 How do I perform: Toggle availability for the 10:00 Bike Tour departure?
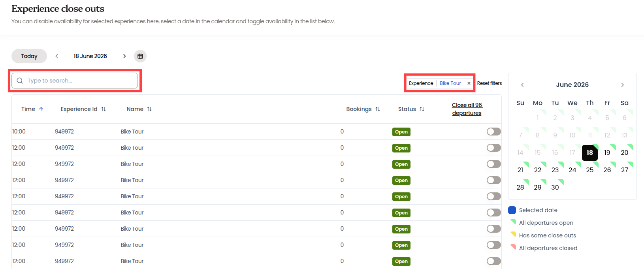(494, 132)
